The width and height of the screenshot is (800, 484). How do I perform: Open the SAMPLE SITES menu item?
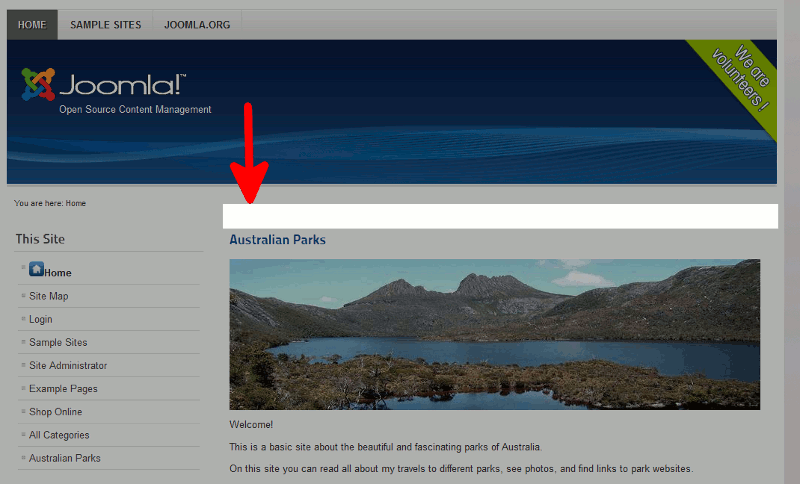pos(106,24)
